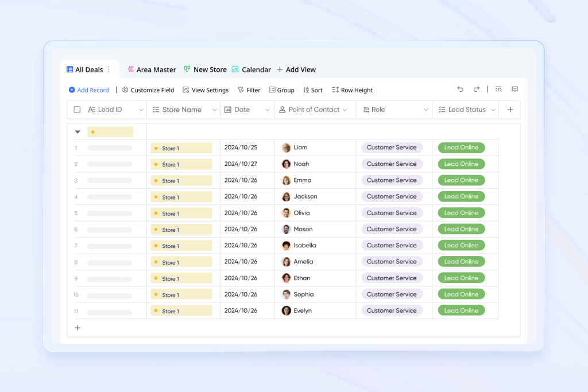Screen dimensions: 588x392
Task: Click the Group button
Action: tap(281, 90)
